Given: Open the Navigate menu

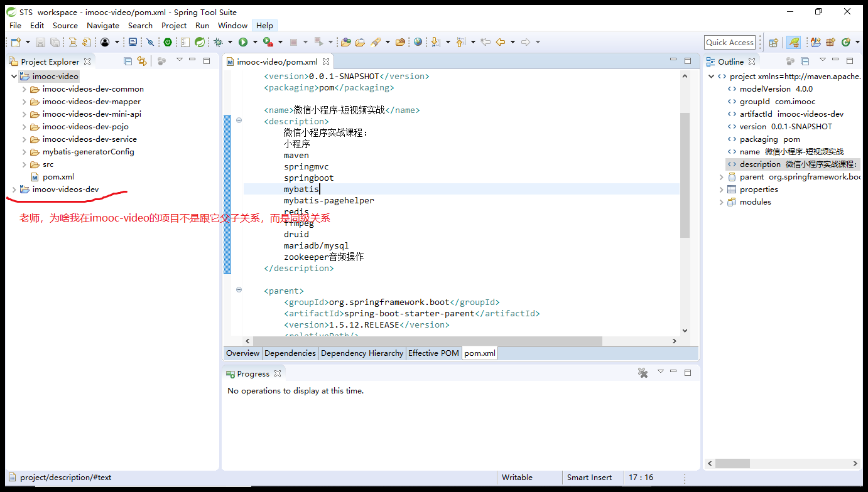Looking at the screenshot, I should (x=103, y=25).
